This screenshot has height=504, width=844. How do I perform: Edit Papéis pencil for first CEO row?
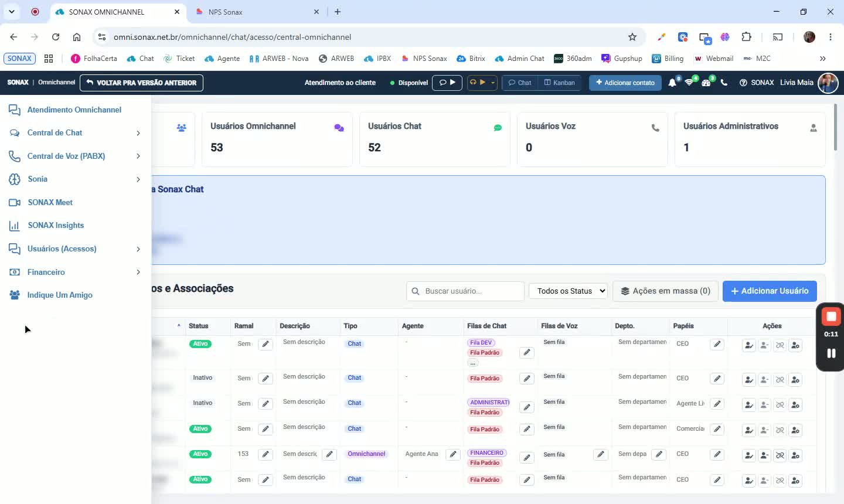tap(717, 345)
